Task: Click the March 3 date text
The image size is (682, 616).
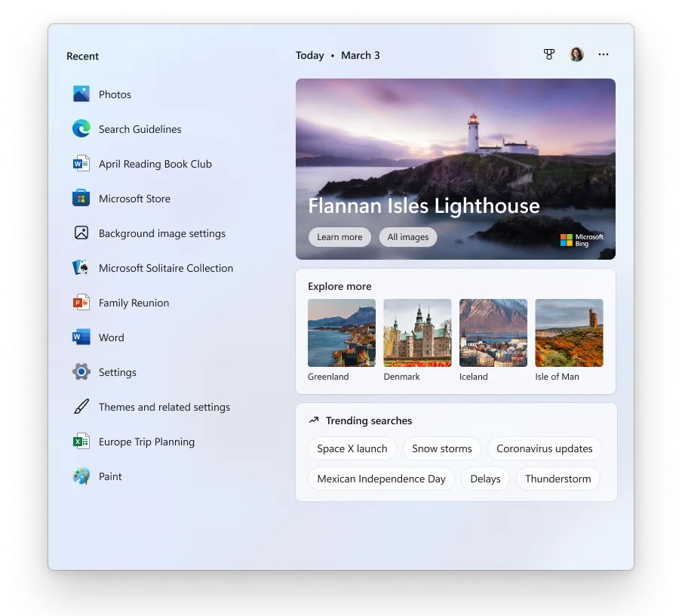Action: tap(360, 55)
